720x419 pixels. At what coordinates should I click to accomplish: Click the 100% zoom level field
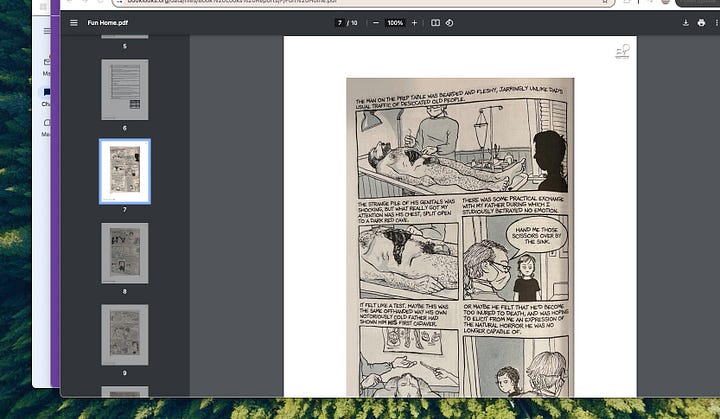(395, 23)
